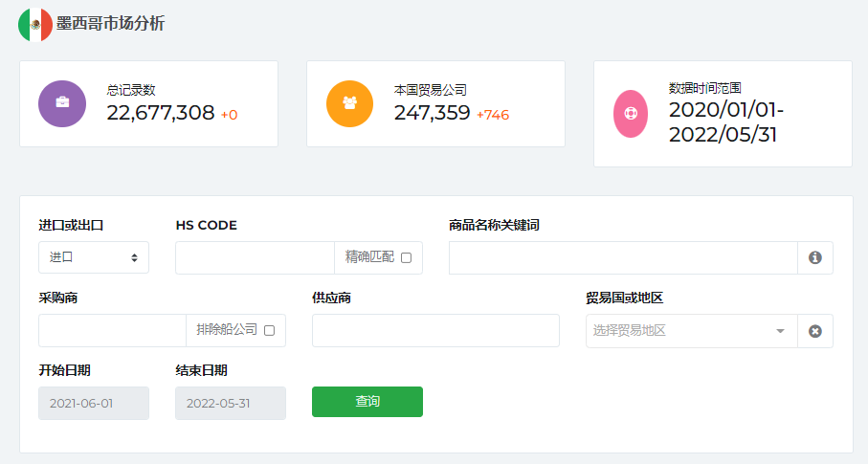Viewport: 868px width, 464px height.
Task: Clear the trade region with the X icon
Action: point(815,331)
